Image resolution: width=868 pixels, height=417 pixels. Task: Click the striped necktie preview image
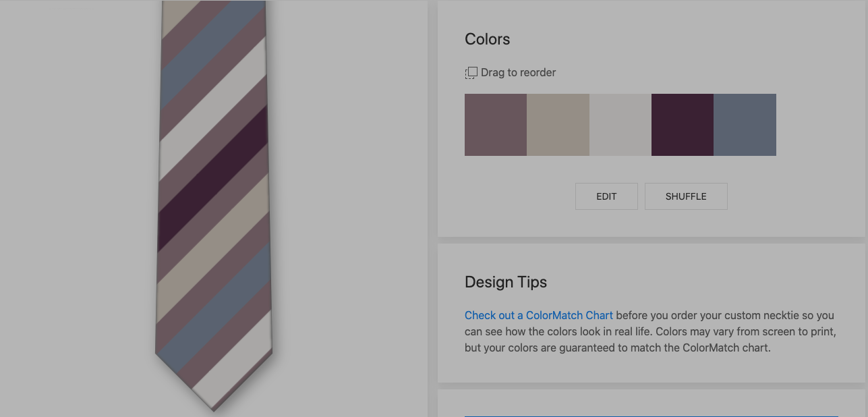213,202
